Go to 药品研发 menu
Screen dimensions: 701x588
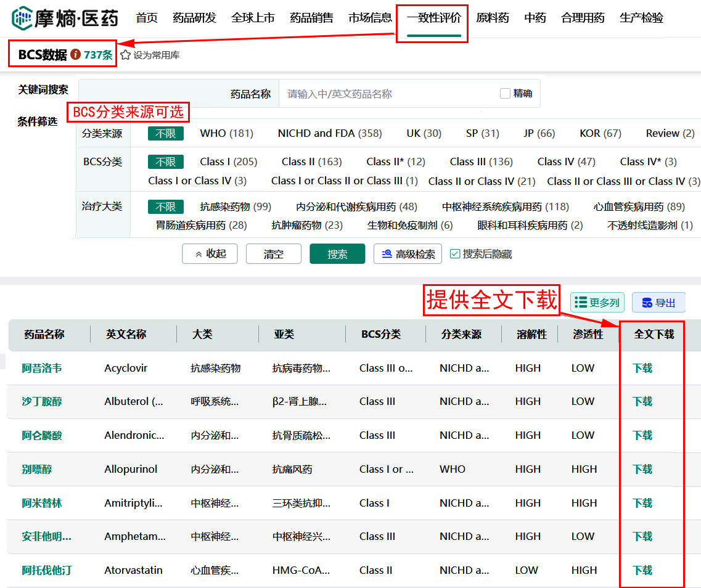click(194, 18)
